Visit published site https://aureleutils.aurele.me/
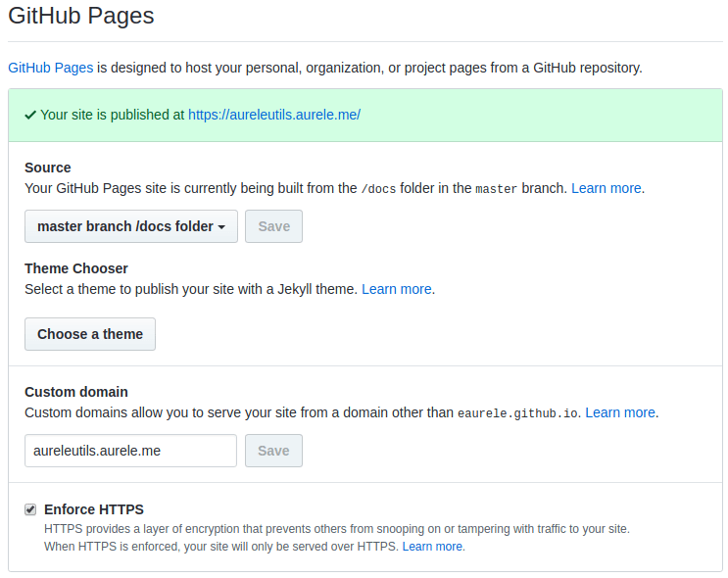The height and width of the screenshot is (578, 728). pos(274,115)
